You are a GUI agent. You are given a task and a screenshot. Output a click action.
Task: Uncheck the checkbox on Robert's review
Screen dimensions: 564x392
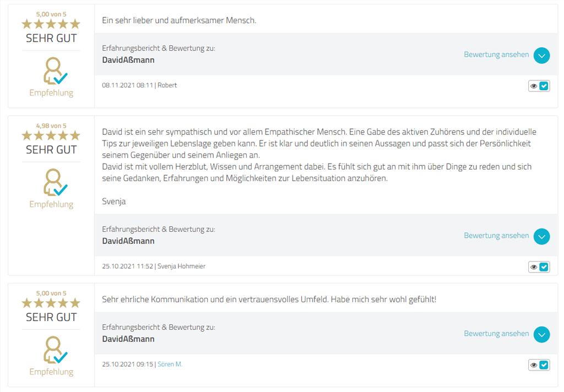(544, 86)
